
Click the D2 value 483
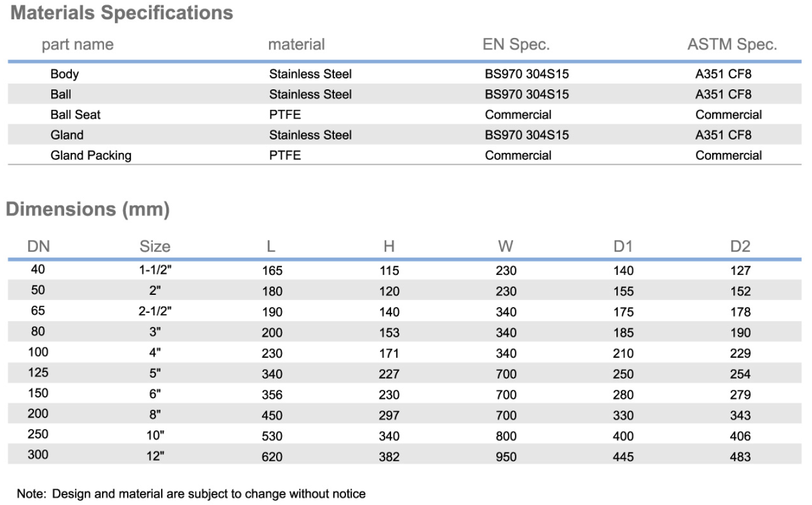740,457
